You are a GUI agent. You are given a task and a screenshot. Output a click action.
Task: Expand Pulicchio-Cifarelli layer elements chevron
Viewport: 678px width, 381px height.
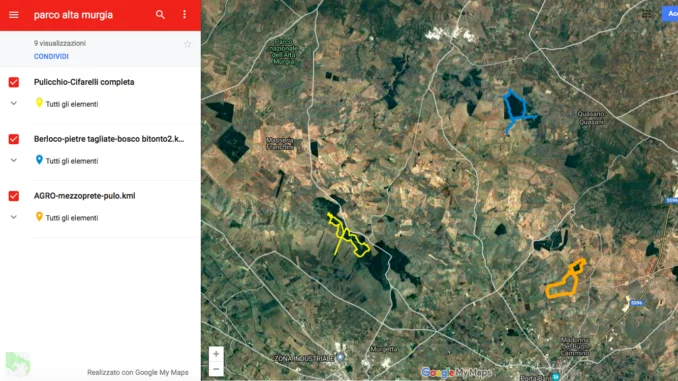(x=14, y=103)
